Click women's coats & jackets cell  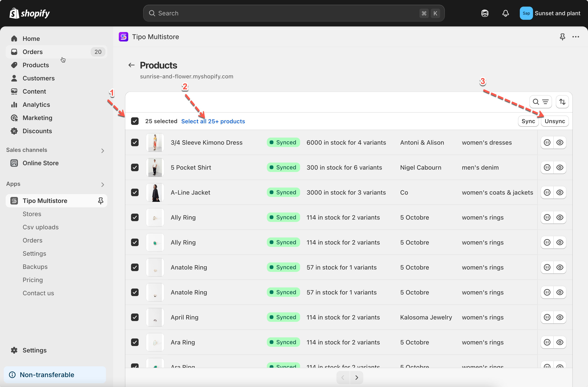(x=497, y=192)
